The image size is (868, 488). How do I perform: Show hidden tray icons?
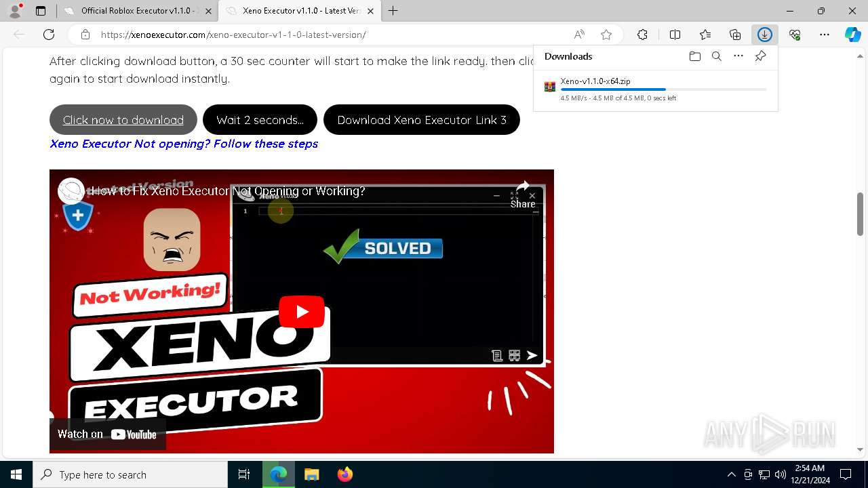pyautogui.click(x=731, y=474)
